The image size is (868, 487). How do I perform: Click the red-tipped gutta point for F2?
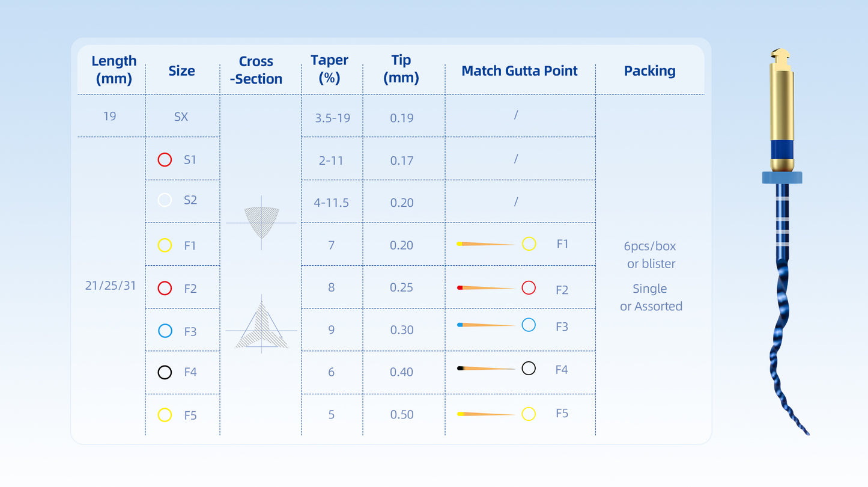tap(486, 288)
